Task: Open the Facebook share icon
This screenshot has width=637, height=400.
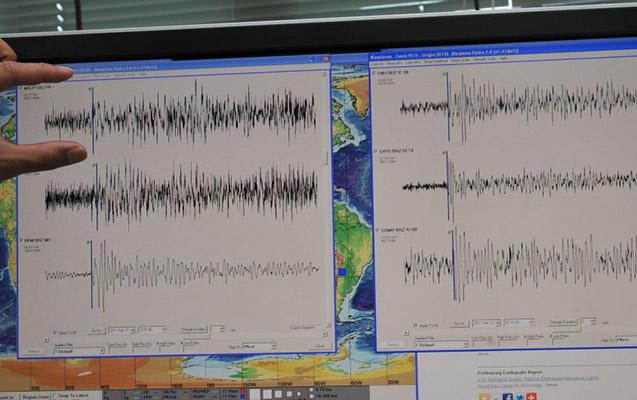Action: click(507, 397)
